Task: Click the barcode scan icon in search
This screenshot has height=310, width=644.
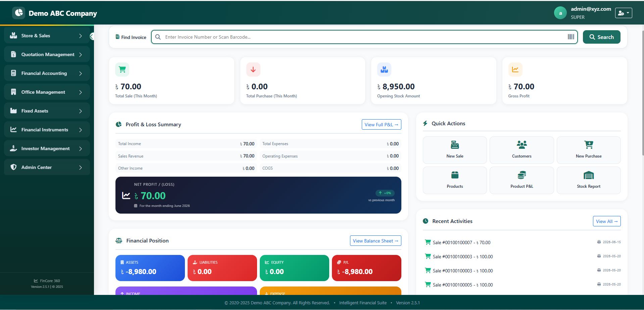Action: (x=571, y=37)
